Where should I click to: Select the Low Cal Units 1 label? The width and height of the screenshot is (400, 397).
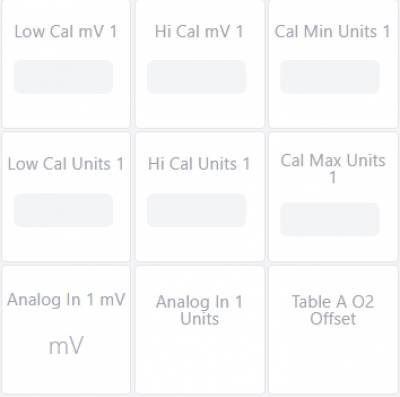[x=66, y=164]
